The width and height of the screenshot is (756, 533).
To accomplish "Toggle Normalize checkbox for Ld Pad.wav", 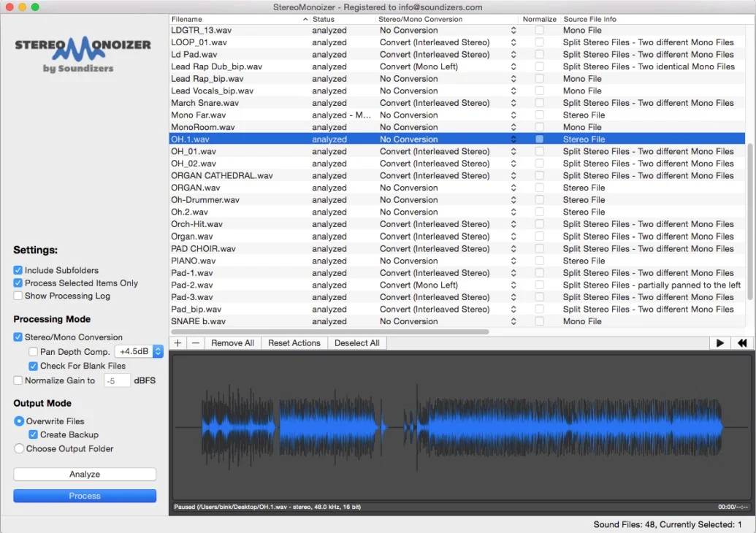I will pyautogui.click(x=540, y=55).
